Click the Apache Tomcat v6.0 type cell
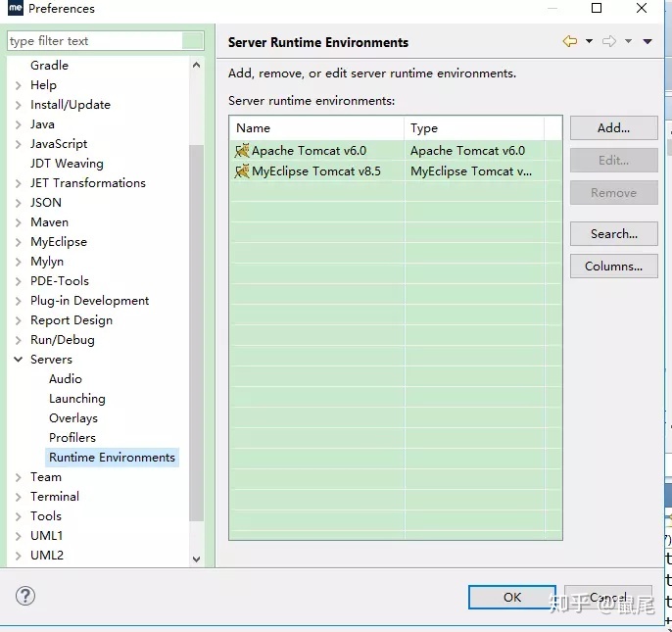 click(x=474, y=151)
